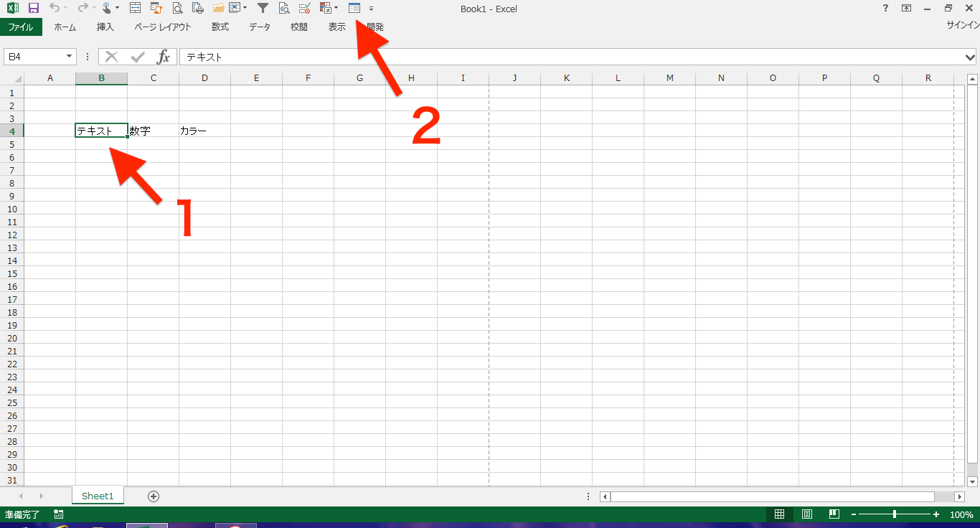Open Customize Quick Access Toolbar dropdown

point(371,9)
